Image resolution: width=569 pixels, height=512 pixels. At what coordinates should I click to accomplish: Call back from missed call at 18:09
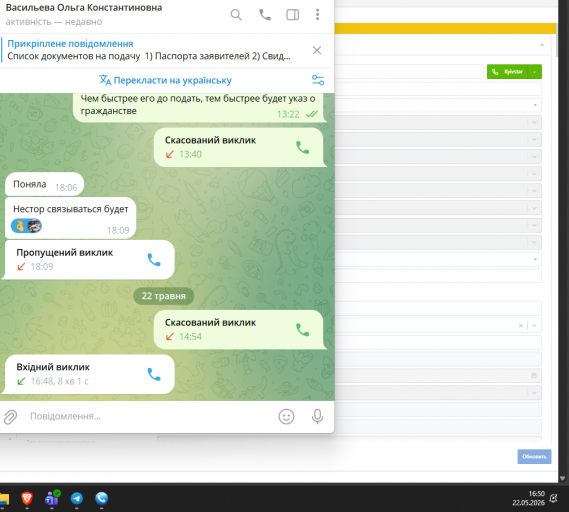coord(154,260)
